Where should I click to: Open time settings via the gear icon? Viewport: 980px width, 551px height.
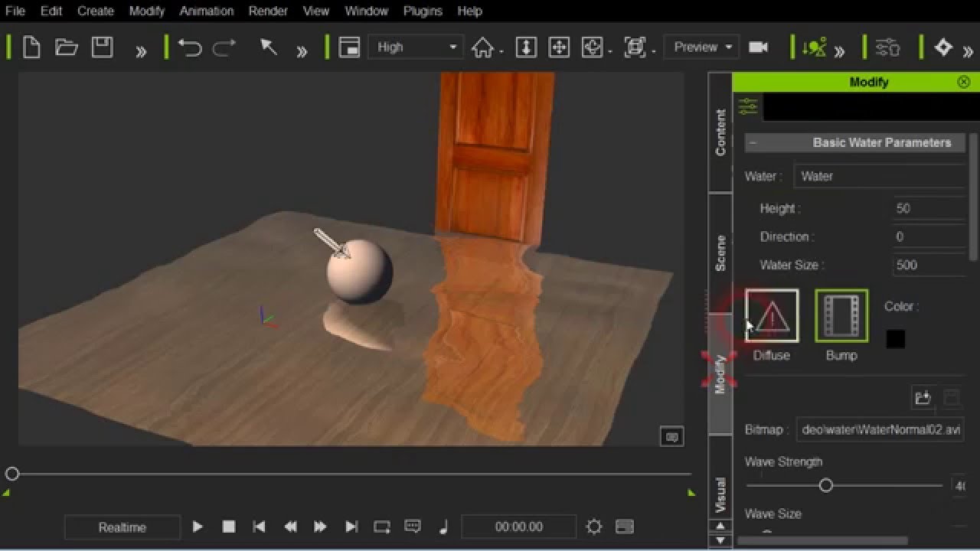[593, 527]
